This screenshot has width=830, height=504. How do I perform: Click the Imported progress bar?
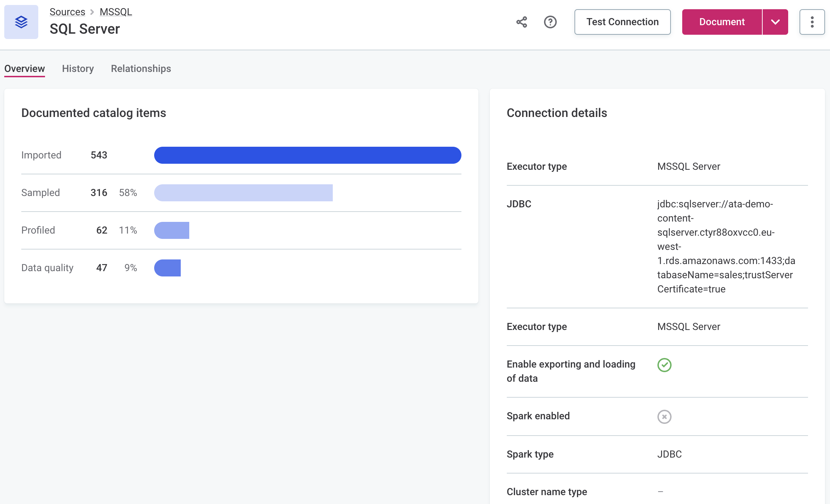click(307, 155)
